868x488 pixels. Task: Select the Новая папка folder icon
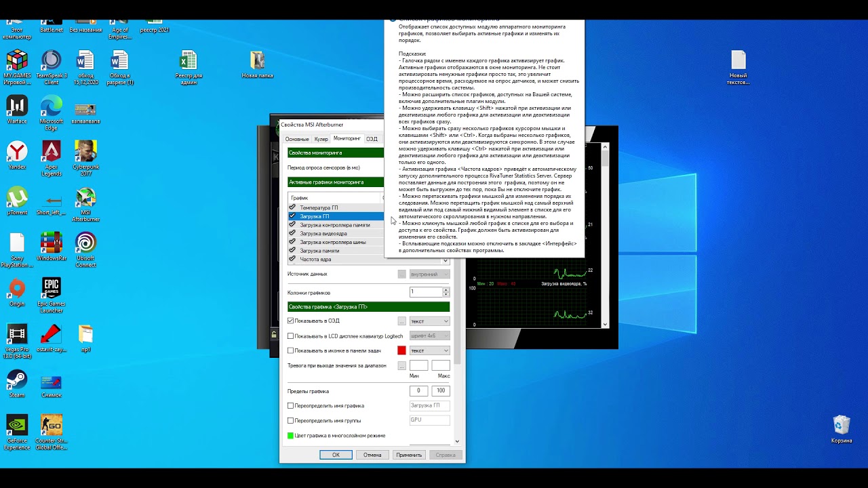(257, 64)
